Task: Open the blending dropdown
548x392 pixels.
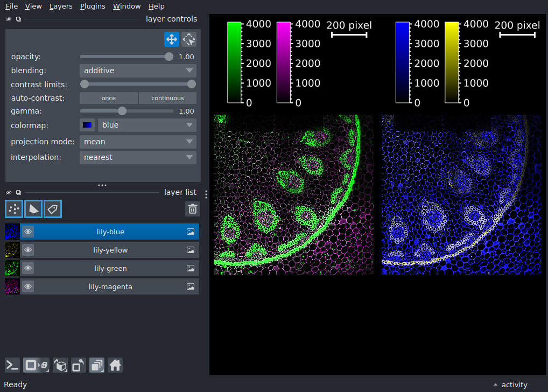Action: [x=138, y=71]
